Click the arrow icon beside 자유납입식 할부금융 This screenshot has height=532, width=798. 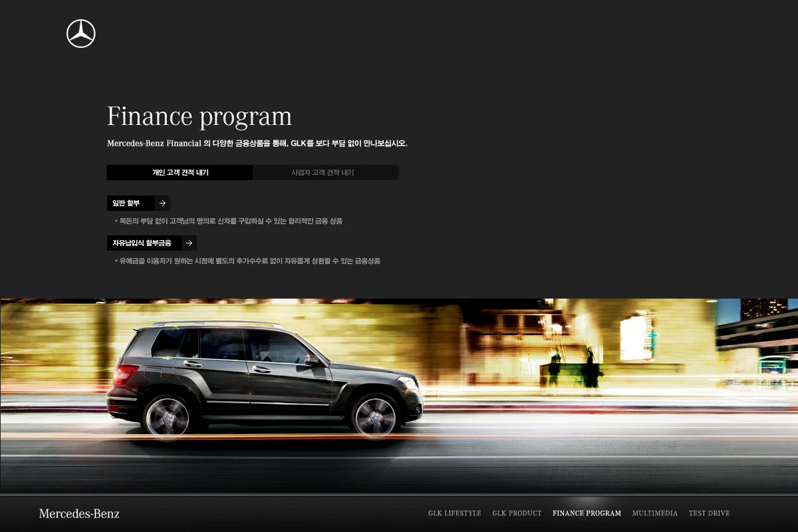[190, 243]
